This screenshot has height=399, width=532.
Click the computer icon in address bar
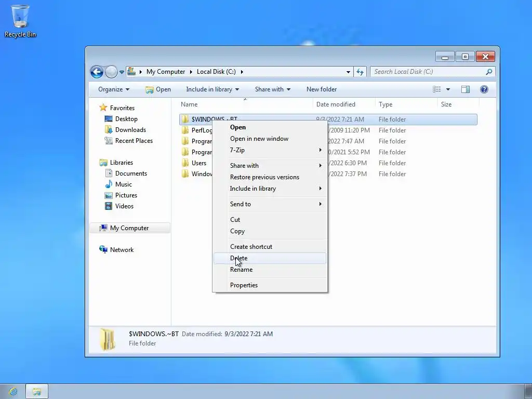coord(131,71)
